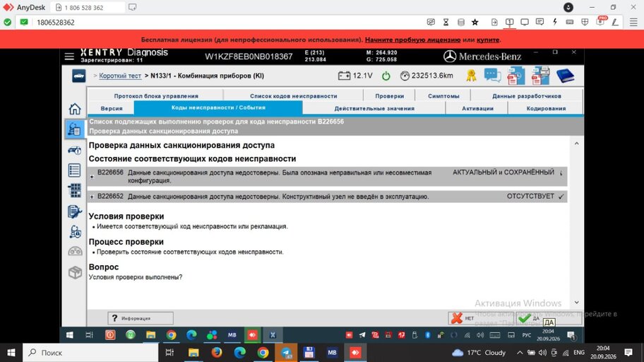The image size is (644, 362).
Task: Select the highlighted diagnosis icon in sidebar
Action: tap(75, 129)
